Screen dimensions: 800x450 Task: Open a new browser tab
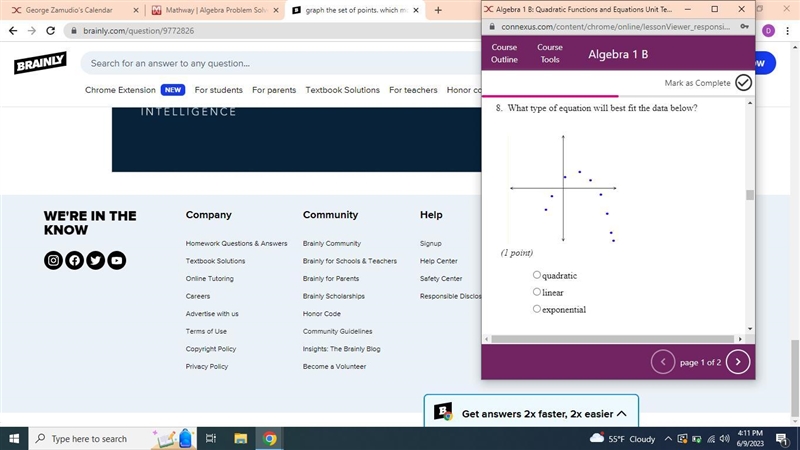tap(438, 10)
